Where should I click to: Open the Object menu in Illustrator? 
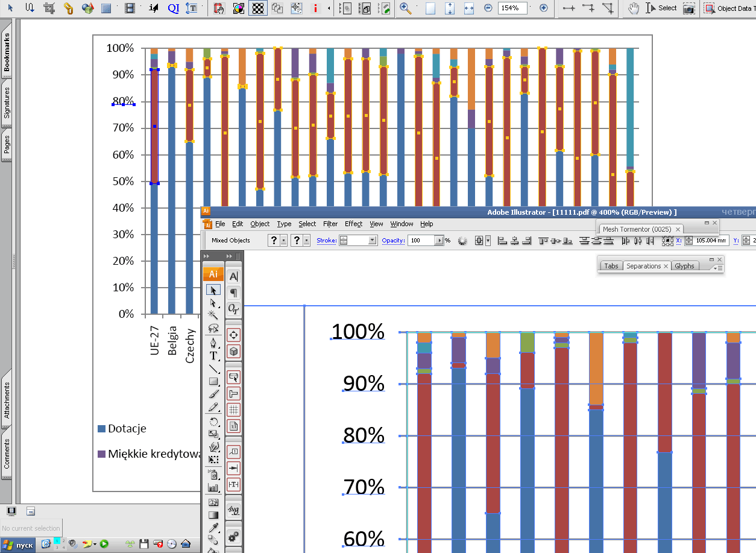(260, 224)
